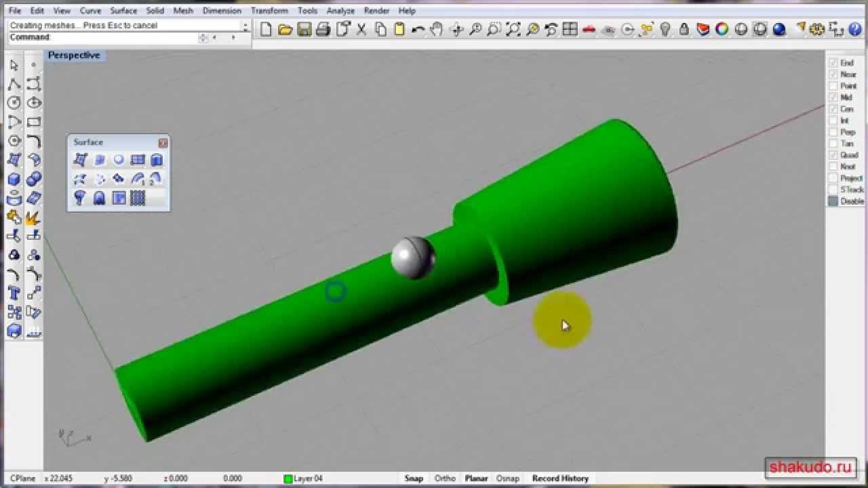The width and height of the screenshot is (868, 488).
Task: Toggle the Near osnap checkbox
Action: click(x=833, y=75)
